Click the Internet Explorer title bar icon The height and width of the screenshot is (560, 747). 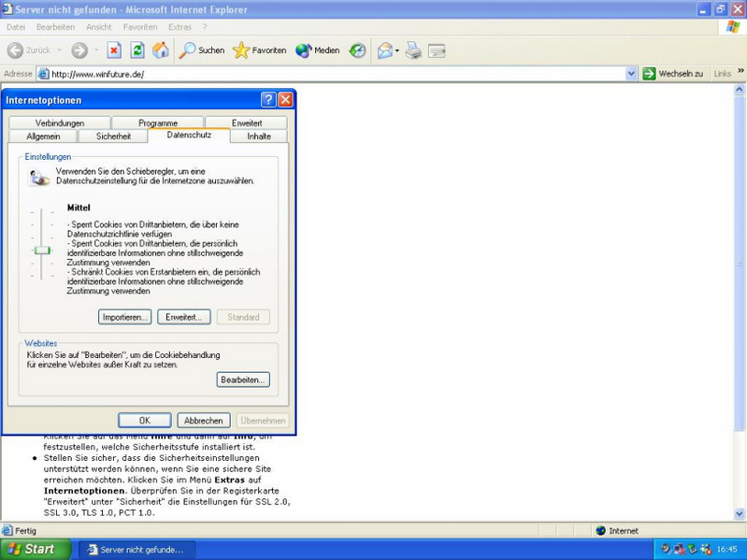[x=7, y=8]
